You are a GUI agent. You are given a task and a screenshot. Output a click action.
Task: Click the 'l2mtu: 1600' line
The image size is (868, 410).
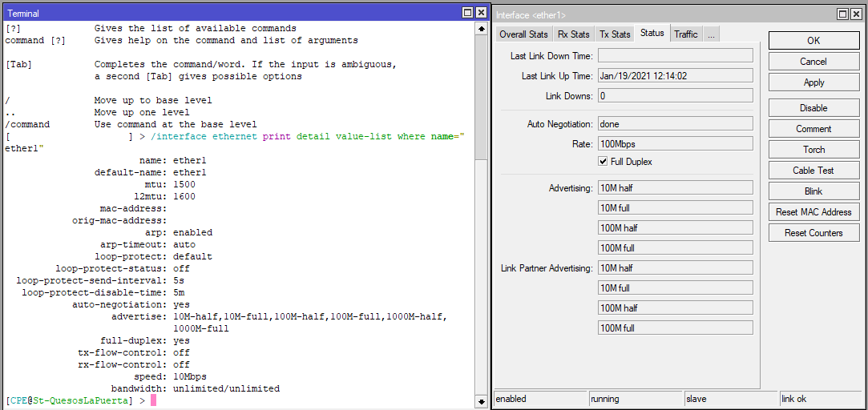click(165, 196)
